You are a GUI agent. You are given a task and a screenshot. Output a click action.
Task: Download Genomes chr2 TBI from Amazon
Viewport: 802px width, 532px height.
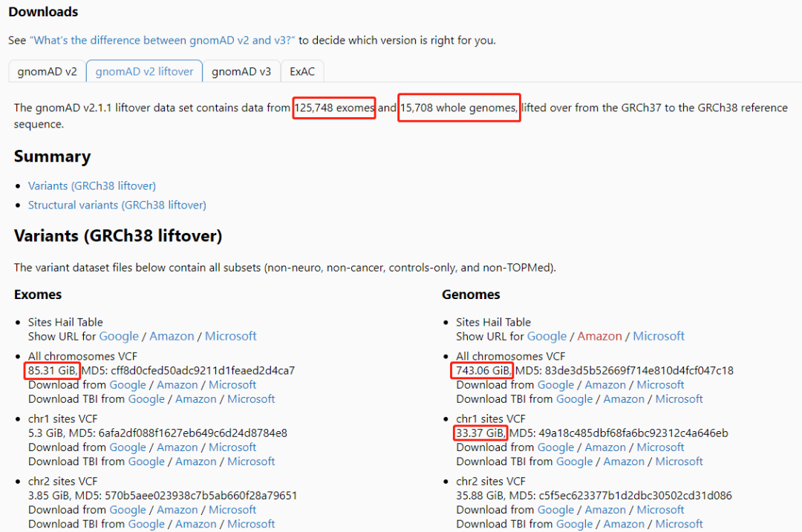click(x=624, y=525)
